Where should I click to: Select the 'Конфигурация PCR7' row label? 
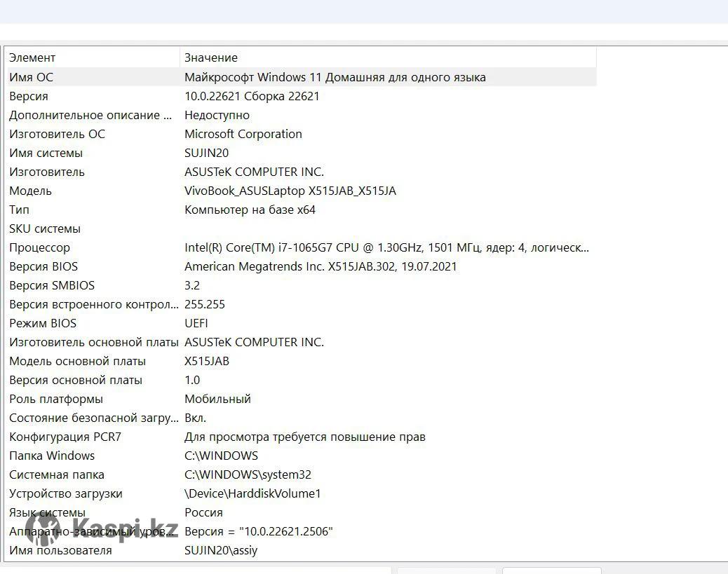pyautogui.click(x=65, y=437)
